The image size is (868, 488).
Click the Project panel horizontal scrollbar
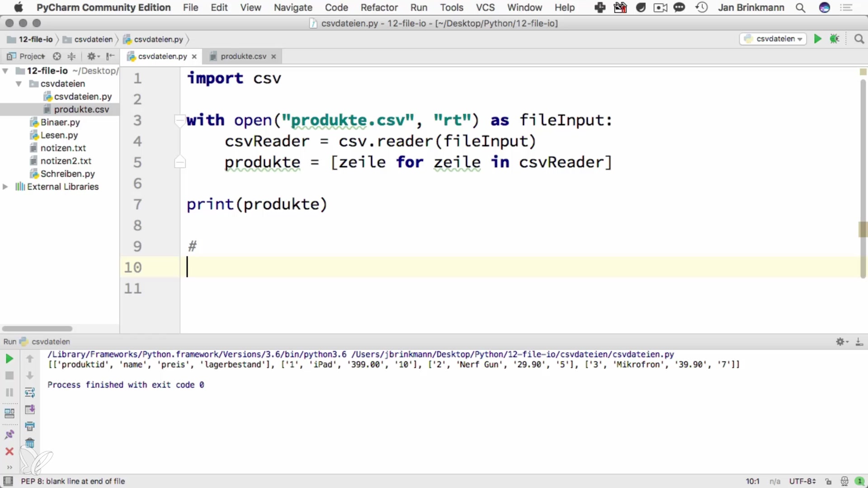coord(37,328)
